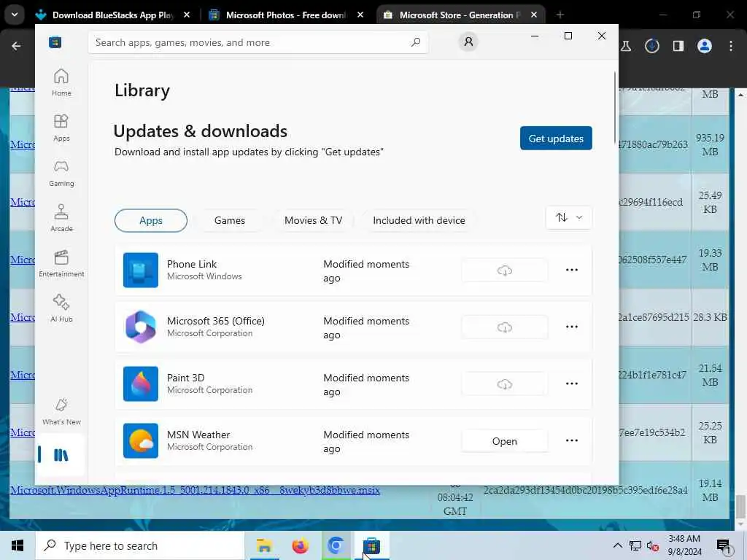This screenshot has width=747, height=560.
Task: Open Windows Start menu
Action: [x=18, y=545]
